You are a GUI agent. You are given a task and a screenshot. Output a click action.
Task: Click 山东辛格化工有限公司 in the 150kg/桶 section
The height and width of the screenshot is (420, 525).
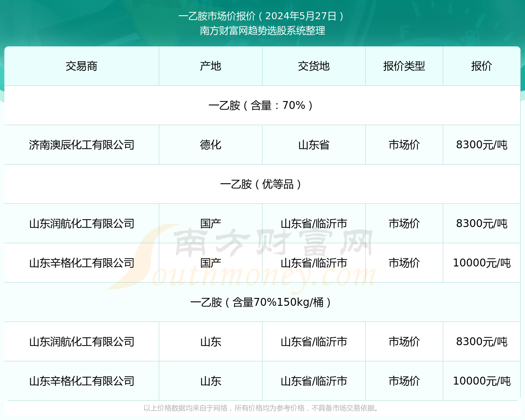[81, 381]
